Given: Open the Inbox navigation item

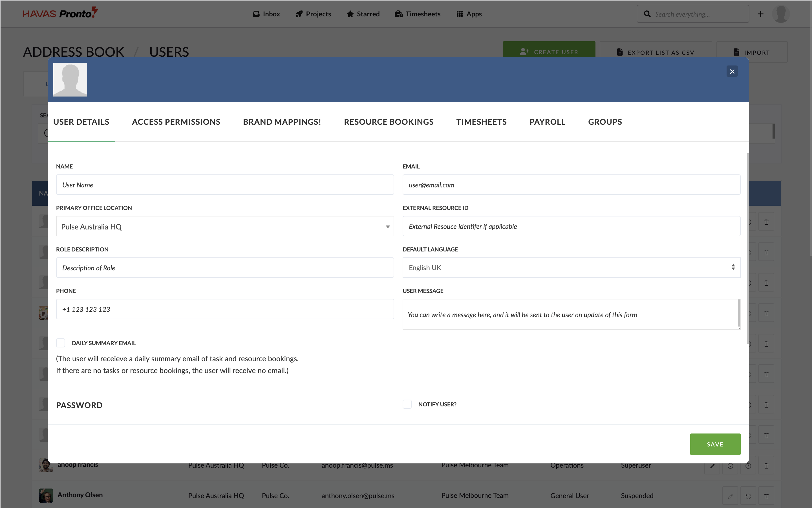Looking at the screenshot, I should pyautogui.click(x=266, y=14).
